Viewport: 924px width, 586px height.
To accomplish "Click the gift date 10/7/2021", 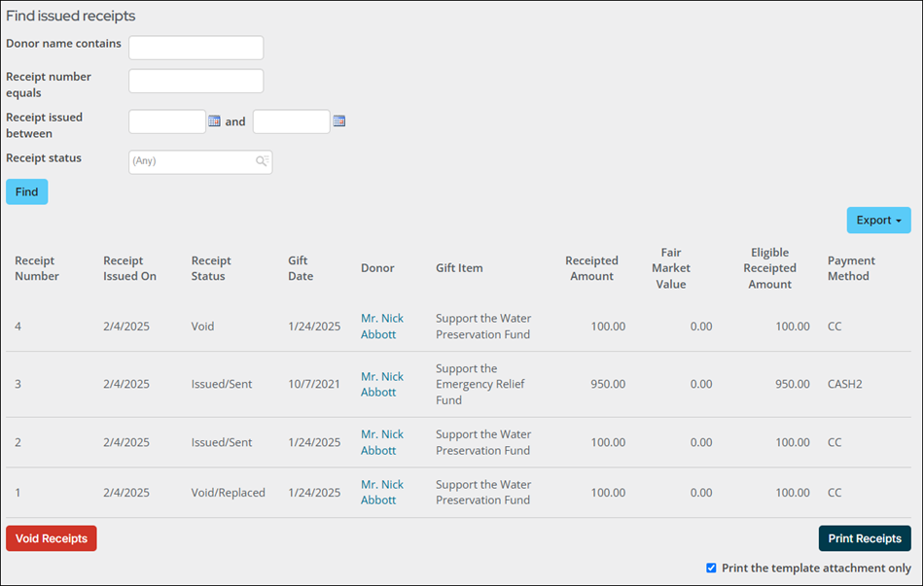I will coord(314,384).
